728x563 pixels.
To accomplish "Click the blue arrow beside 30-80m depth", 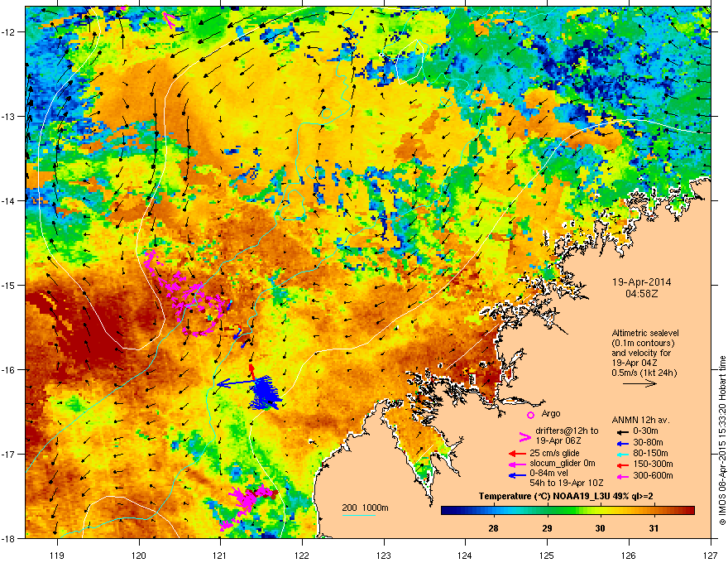I will tap(621, 443).
